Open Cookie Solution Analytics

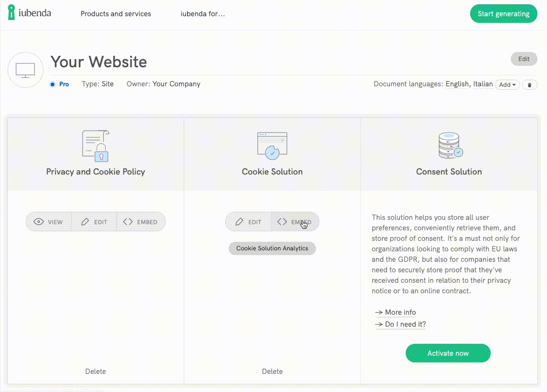[272, 248]
